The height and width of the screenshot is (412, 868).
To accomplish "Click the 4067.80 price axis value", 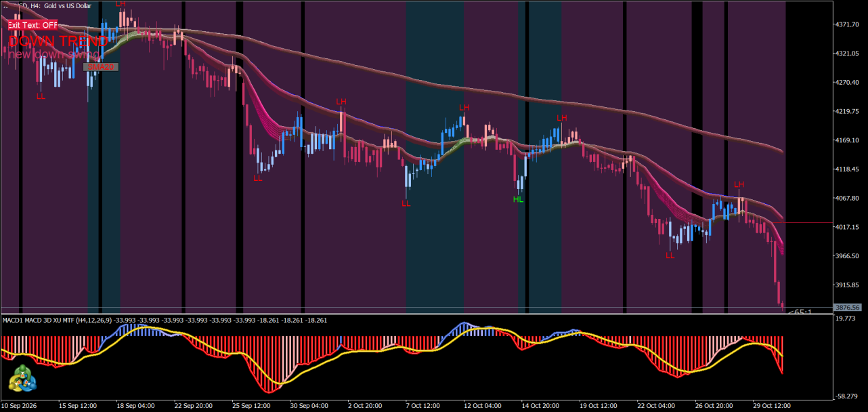I will point(847,198).
